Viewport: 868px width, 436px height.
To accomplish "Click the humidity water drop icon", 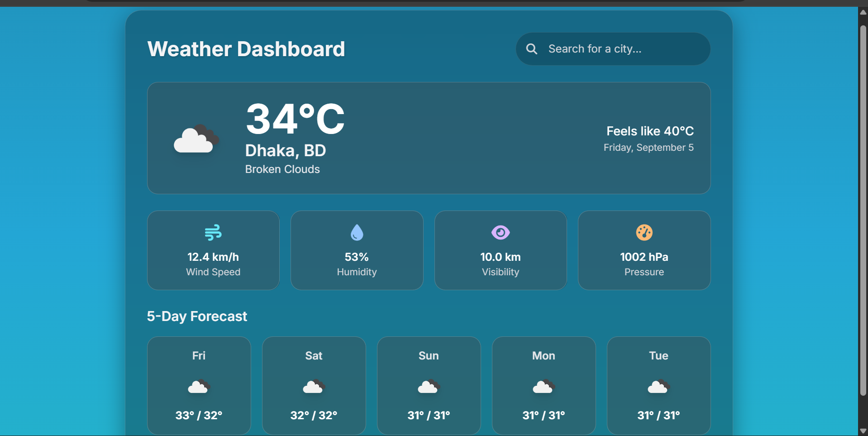I will (x=357, y=232).
